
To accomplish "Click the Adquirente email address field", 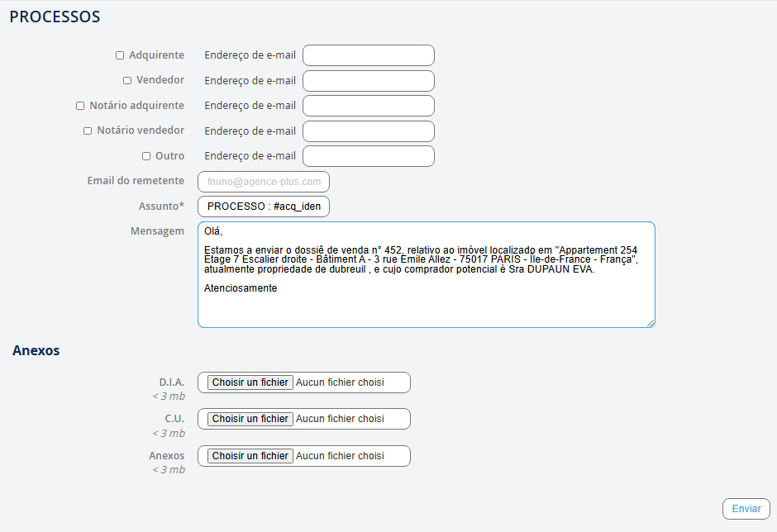I will [368, 55].
